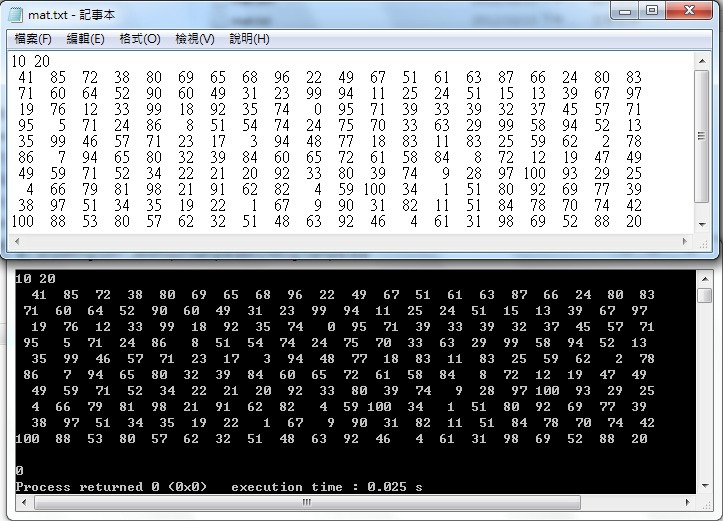Open the 檔案(F) menu in Notepad
Viewport: 723px width, 521px height.
[33, 39]
